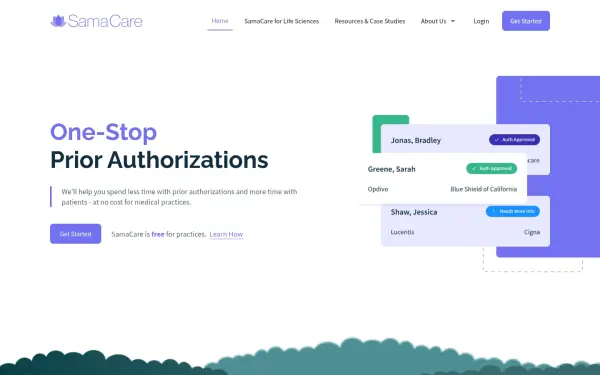Viewport: 600px width, 375px height.
Task: Click the SamaCare lotus logo icon
Action: point(58,21)
